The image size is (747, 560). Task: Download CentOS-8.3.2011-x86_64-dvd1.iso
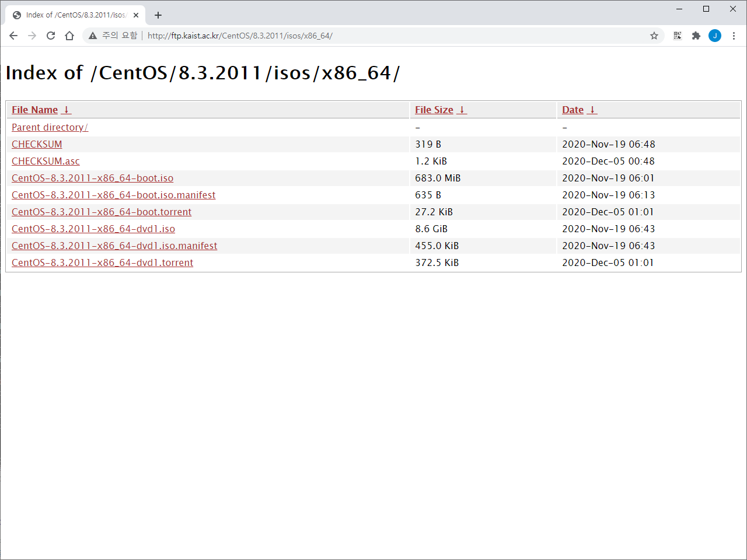(x=93, y=229)
